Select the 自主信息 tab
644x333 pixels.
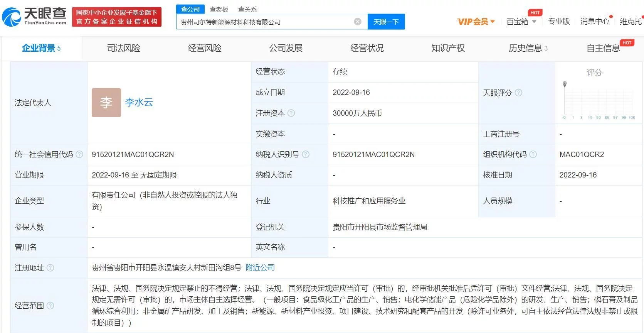click(603, 48)
